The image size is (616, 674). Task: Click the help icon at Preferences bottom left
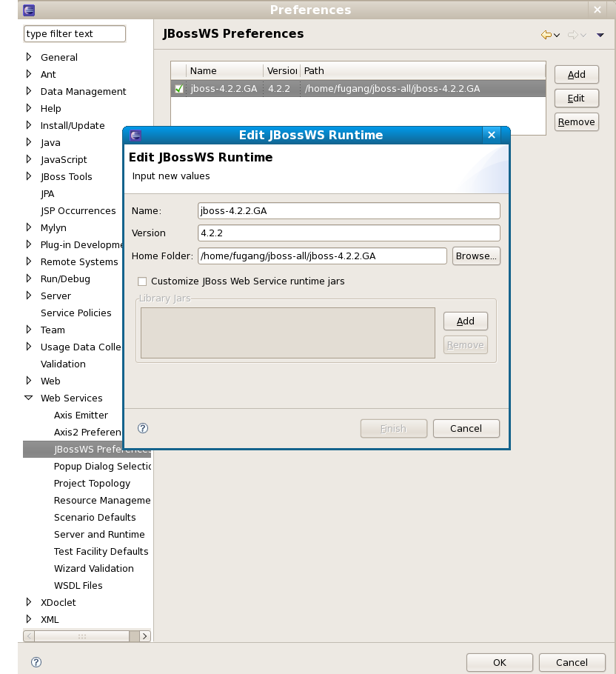[36, 662]
